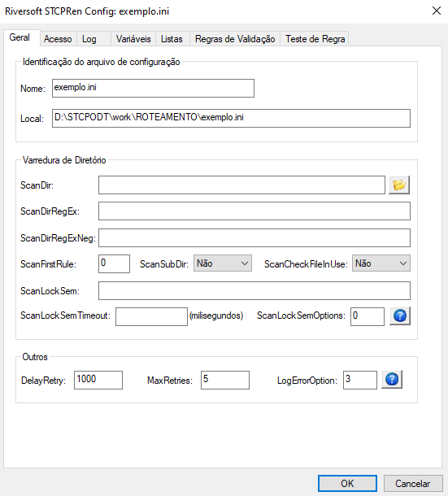Open the Log tab
The height and width of the screenshot is (496, 448).
(x=89, y=39)
